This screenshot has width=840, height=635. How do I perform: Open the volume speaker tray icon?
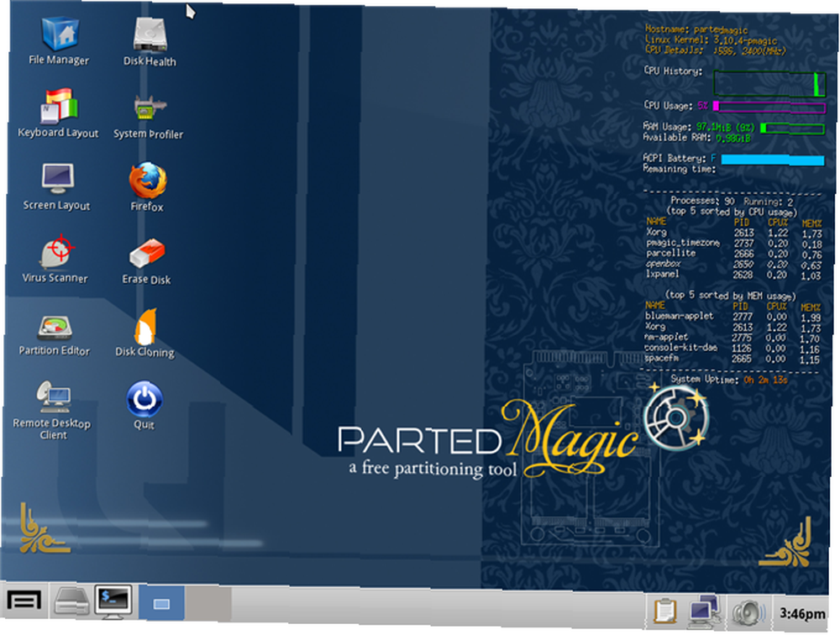(x=748, y=613)
